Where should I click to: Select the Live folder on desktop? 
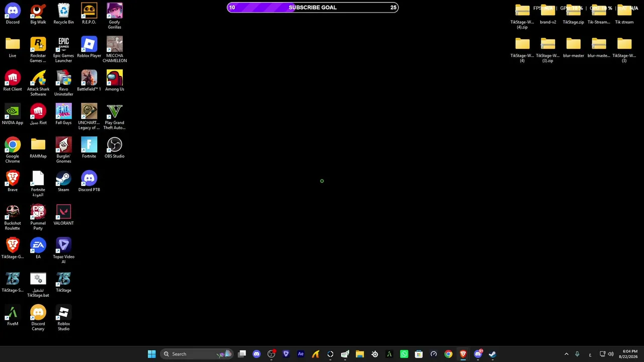(13, 47)
